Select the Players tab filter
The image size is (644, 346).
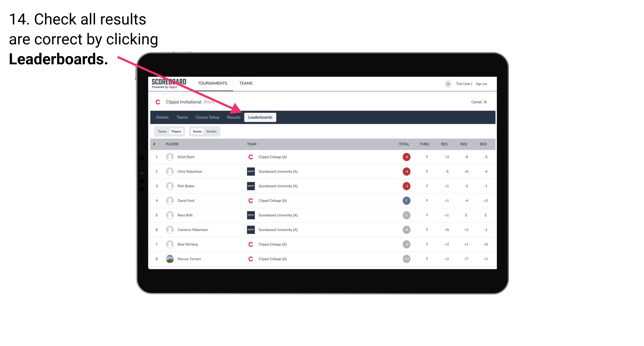pos(176,131)
